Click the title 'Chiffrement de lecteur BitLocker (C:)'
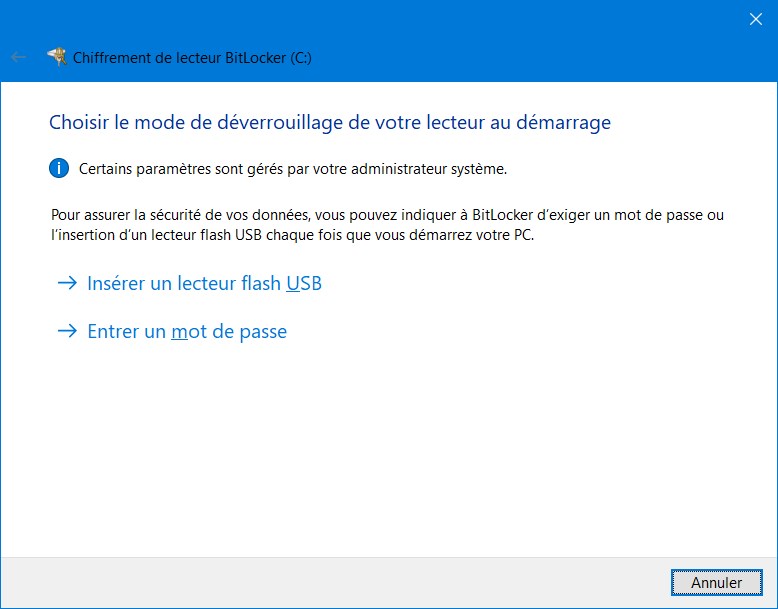 pyautogui.click(x=193, y=58)
